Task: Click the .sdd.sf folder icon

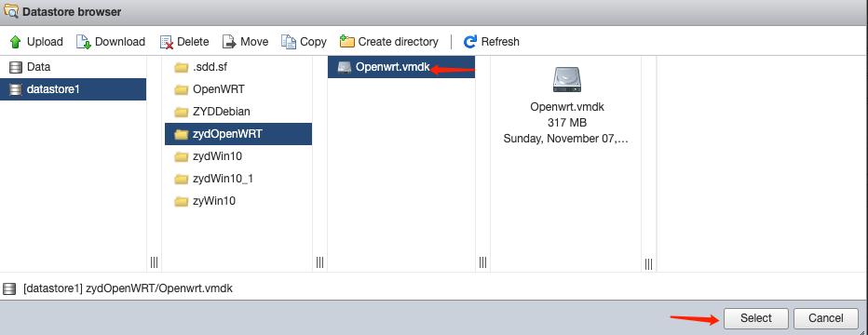Action: tap(181, 67)
